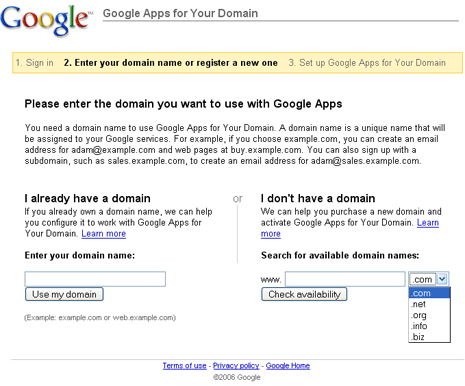Click step 2. Enter your domain name
465x386 pixels.
coord(171,63)
